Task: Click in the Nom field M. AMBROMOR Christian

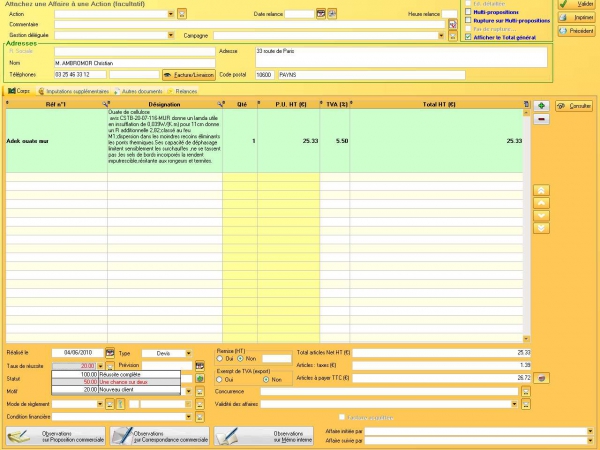Action: tap(135, 63)
